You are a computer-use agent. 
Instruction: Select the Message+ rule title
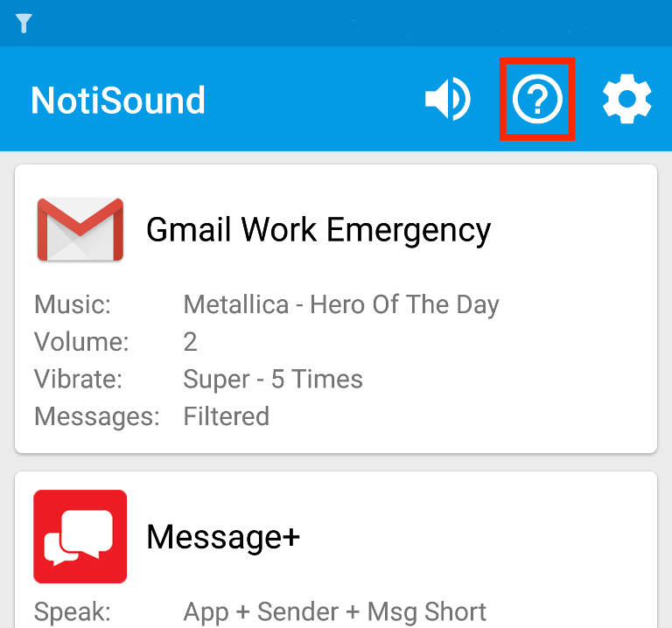pyautogui.click(x=223, y=537)
